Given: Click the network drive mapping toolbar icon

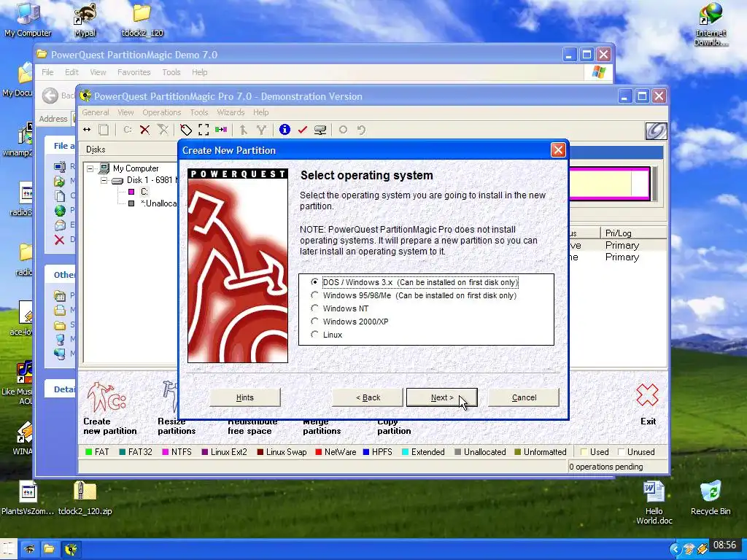Looking at the screenshot, I should click(320, 130).
